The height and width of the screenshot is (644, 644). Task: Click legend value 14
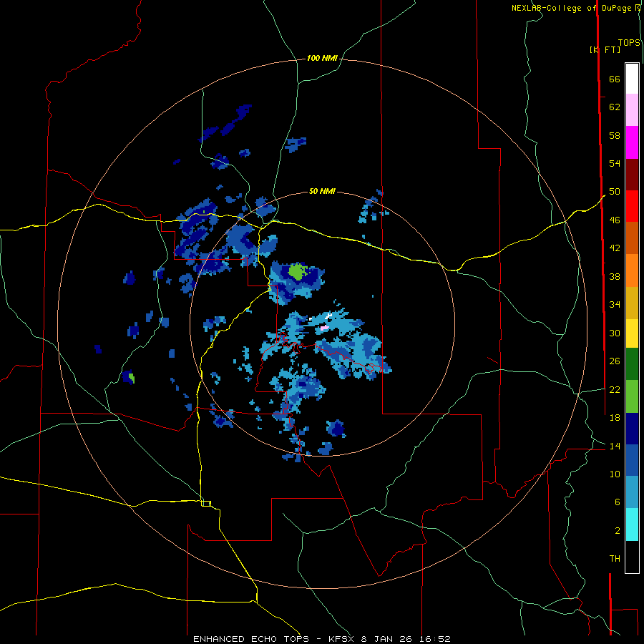615,446
